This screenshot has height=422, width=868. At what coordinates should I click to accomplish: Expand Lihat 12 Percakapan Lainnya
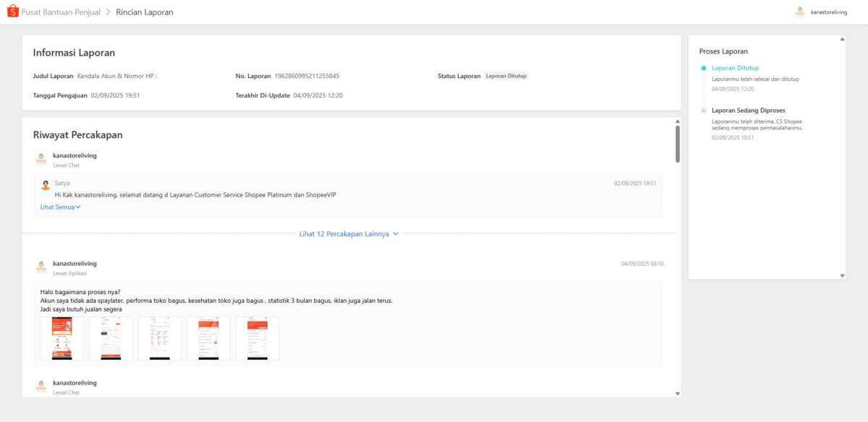coord(349,234)
